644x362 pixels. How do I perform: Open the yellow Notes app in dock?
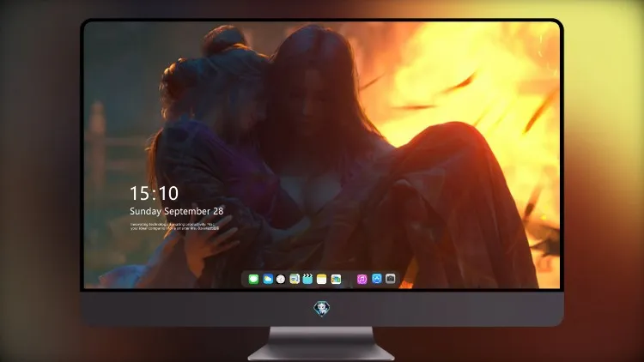click(x=322, y=279)
